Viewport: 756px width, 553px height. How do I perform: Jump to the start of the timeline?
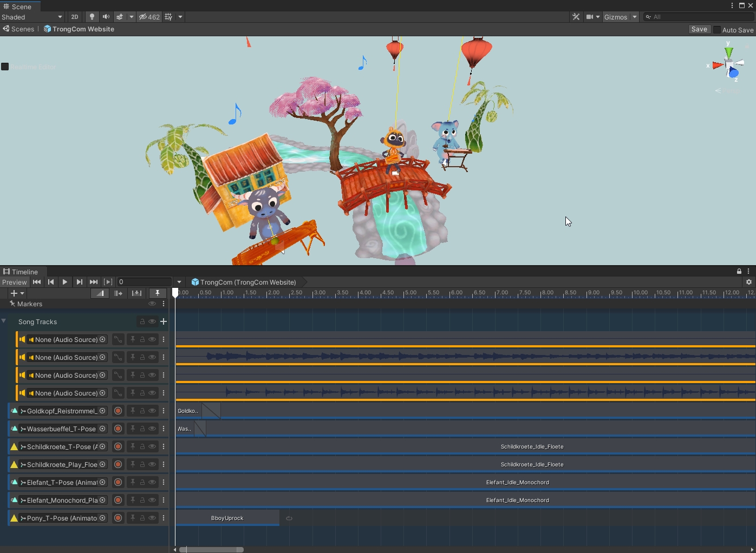tap(37, 282)
